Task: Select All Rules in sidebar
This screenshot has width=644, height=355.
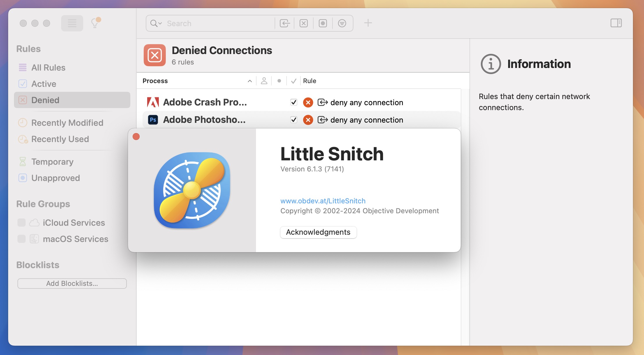Action: (x=72, y=67)
